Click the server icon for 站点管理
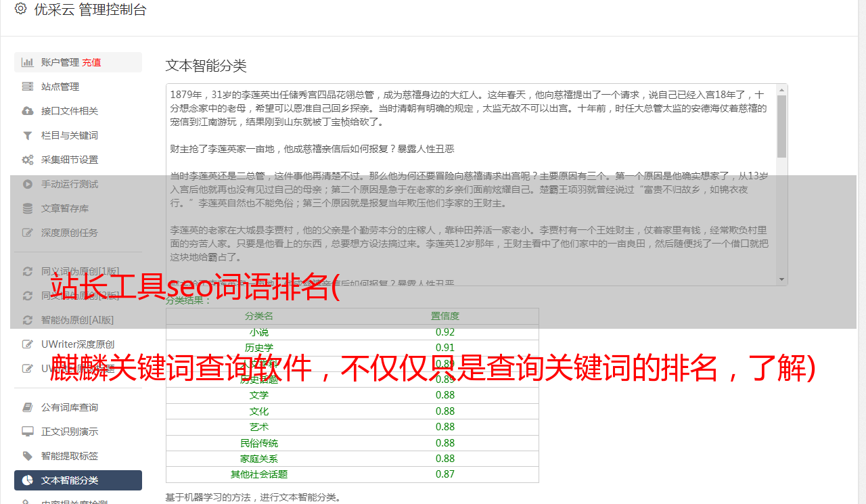866x504 pixels. pyautogui.click(x=27, y=87)
